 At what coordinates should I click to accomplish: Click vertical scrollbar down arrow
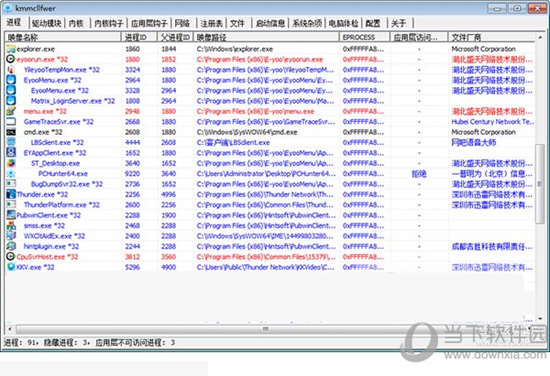click(x=540, y=319)
